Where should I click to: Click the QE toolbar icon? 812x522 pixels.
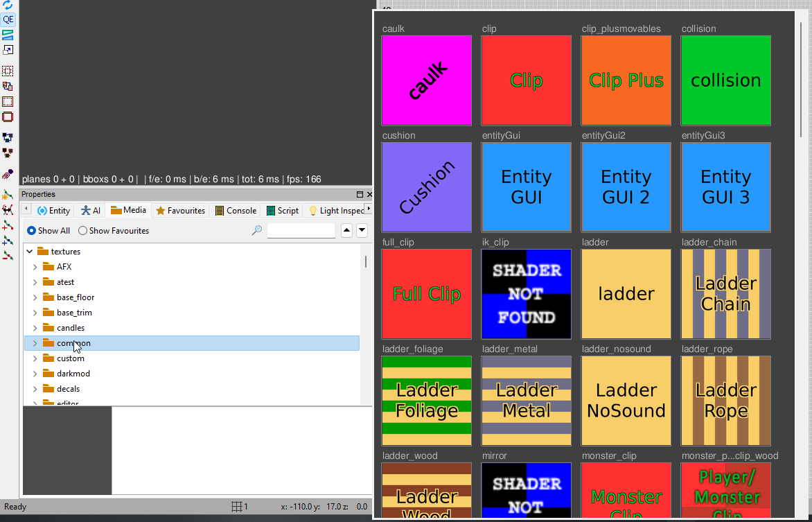(8, 19)
